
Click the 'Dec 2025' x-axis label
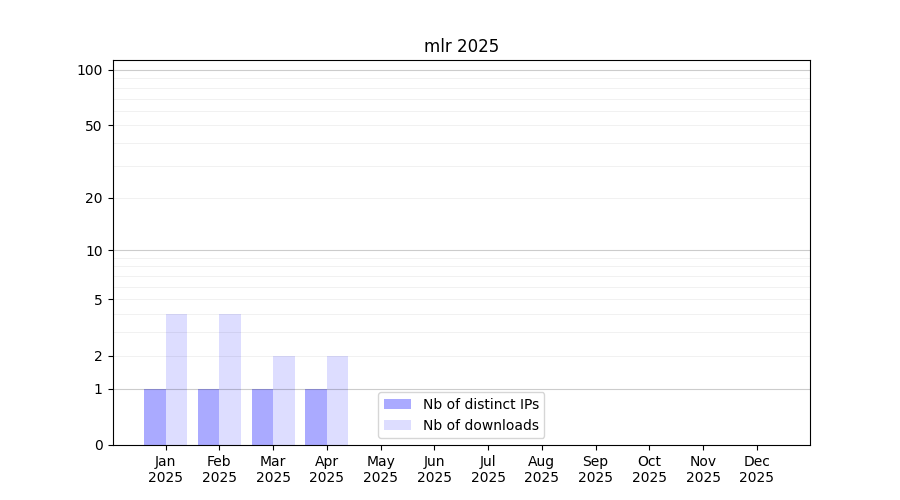click(756, 469)
